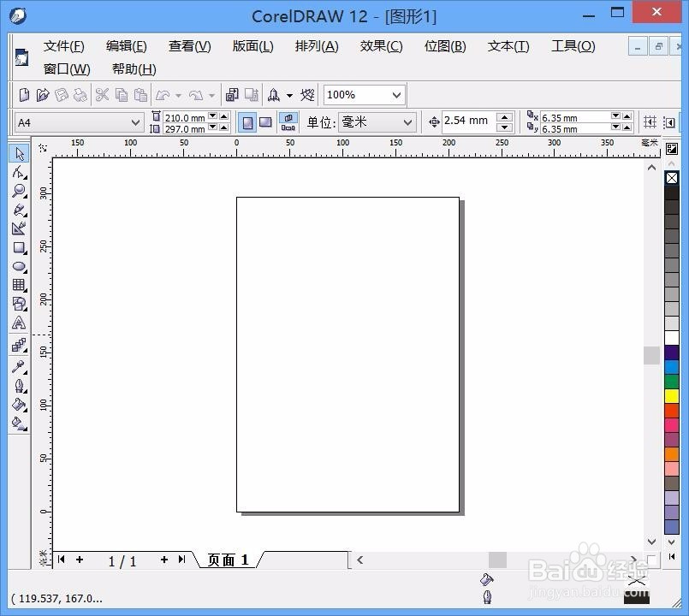This screenshot has height=616, width=689.
Task: Expand the Redo history dropdown arrow
Action: pyautogui.click(x=211, y=95)
